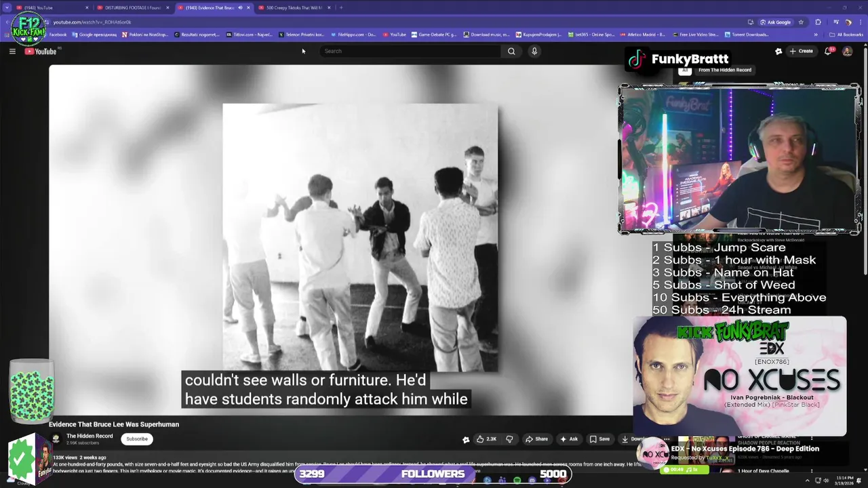This screenshot has width=868, height=488.
Task: Select 'From The Hidden Record' filter chip
Action: click(724, 70)
